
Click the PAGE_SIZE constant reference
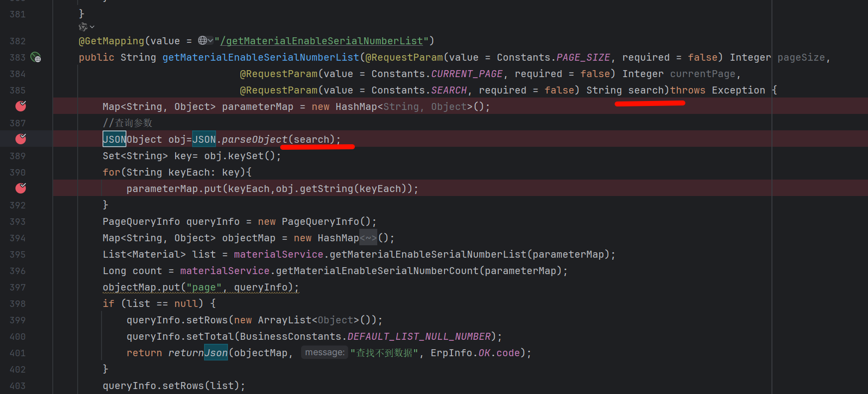[583, 58]
